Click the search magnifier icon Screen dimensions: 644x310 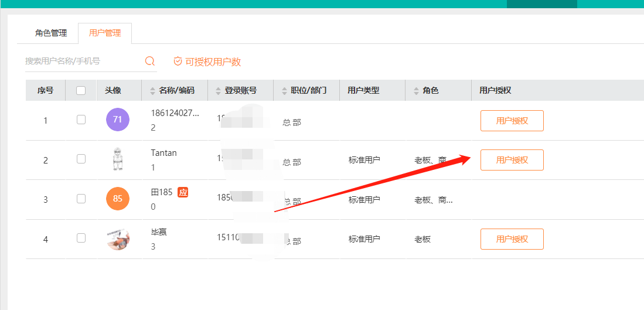pos(150,62)
